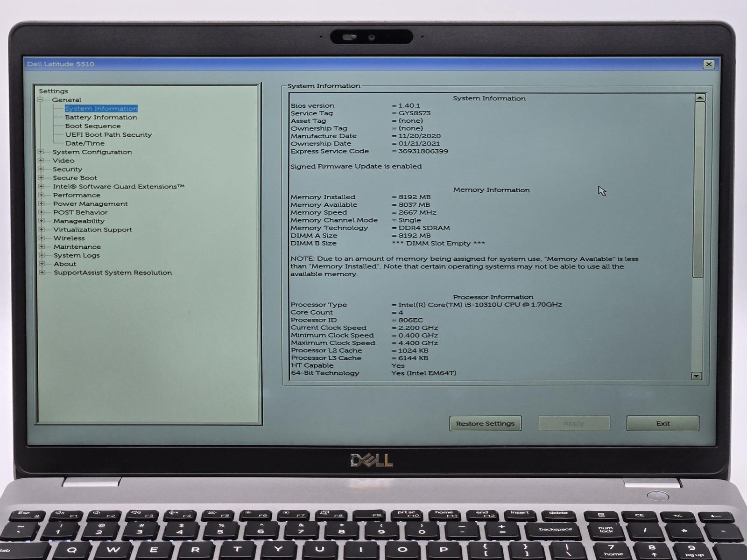Select the POST Behavior label
This screenshot has height=560, width=747.
(x=80, y=212)
